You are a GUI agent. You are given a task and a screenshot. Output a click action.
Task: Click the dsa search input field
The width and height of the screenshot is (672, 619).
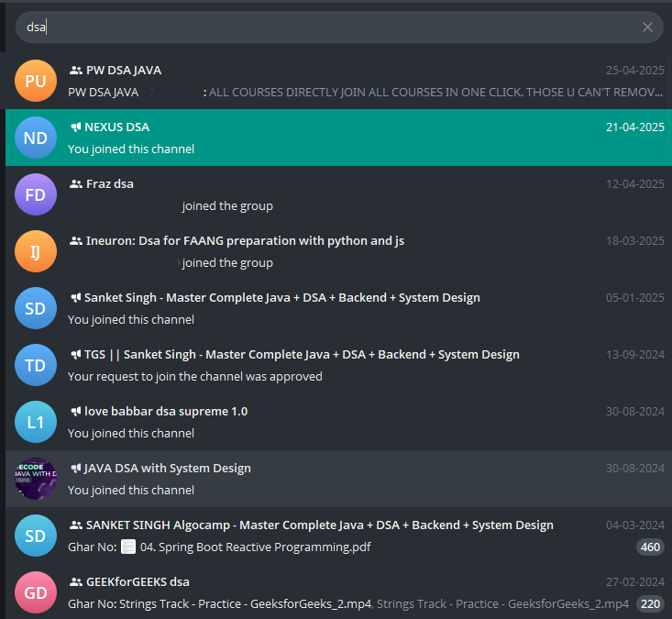330,28
